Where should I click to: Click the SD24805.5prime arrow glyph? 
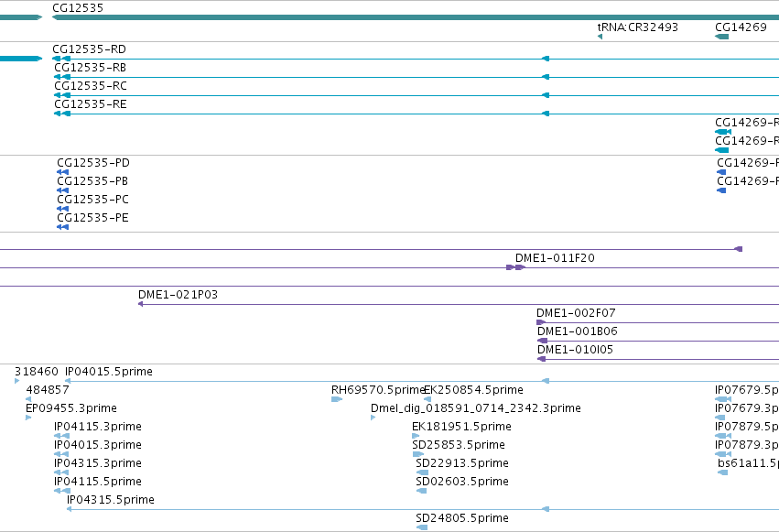coord(422,528)
